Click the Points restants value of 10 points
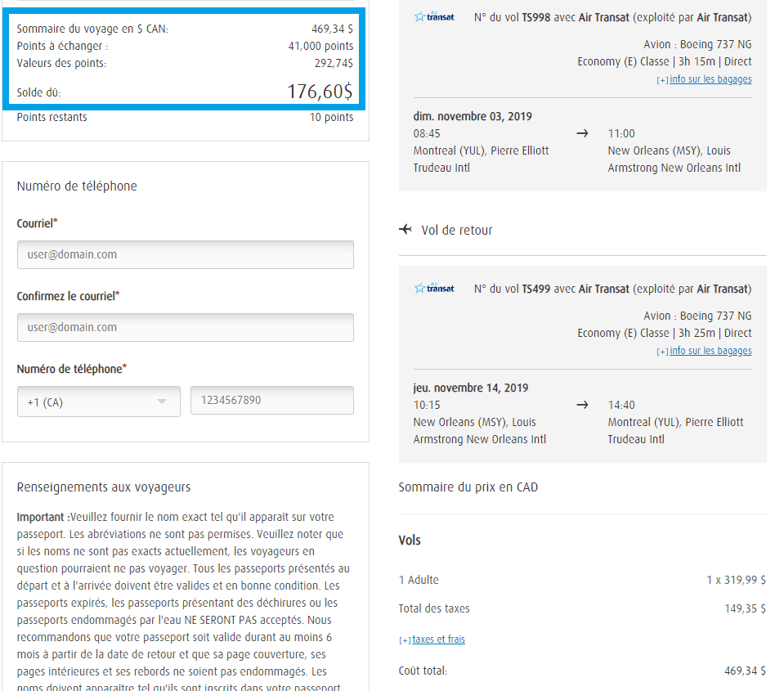Screen dimensions: 784x691 pyautogui.click(x=331, y=117)
